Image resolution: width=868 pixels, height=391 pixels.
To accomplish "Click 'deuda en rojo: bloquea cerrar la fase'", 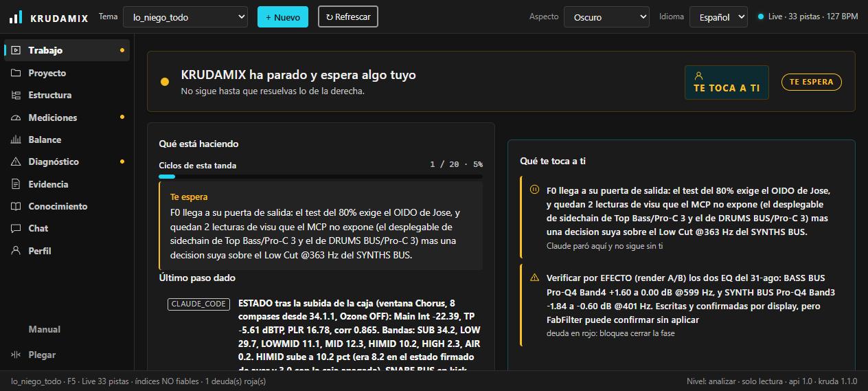I will (610, 333).
